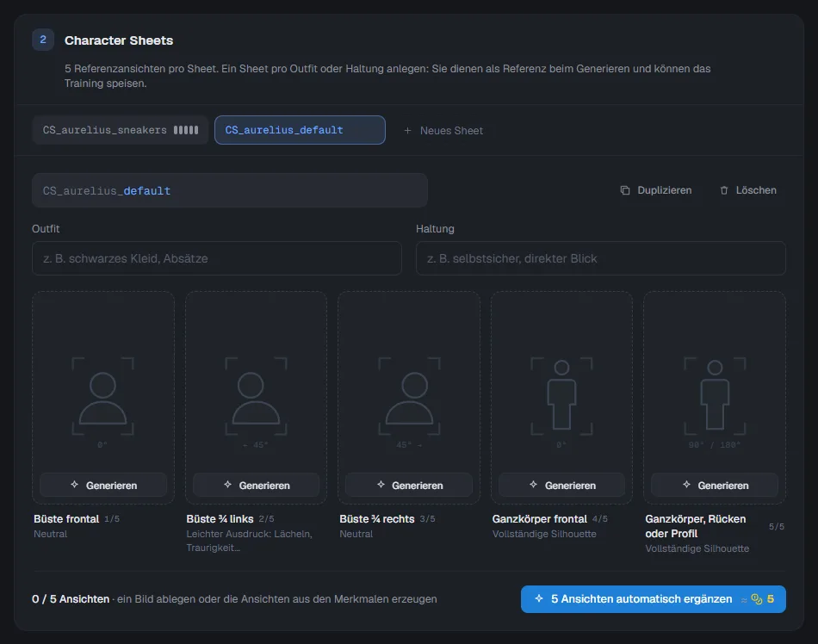Add a sheet with Neues Sheet
This screenshot has width=818, height=644.
pos(443,130)
